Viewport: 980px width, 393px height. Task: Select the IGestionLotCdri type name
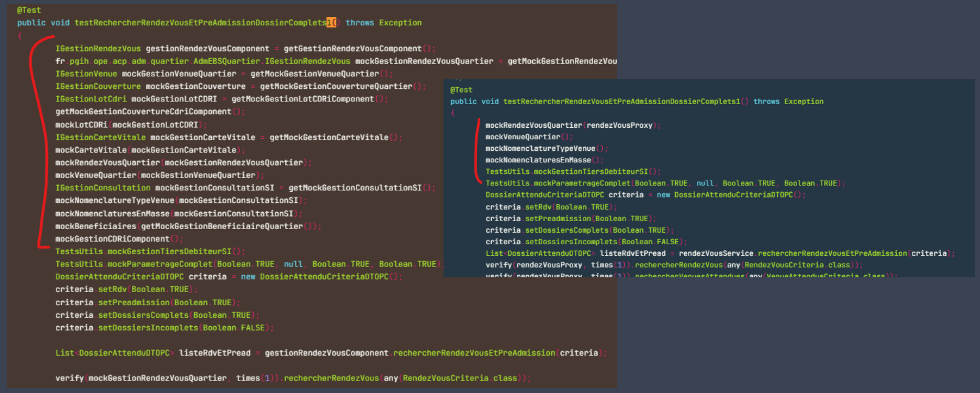tap(91, 99)
